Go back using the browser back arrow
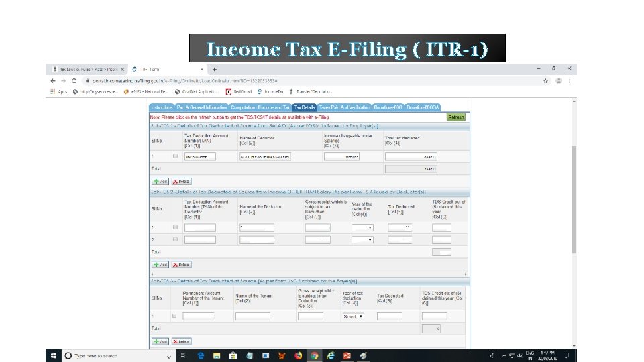644x362 pixels. click(53, 81)
